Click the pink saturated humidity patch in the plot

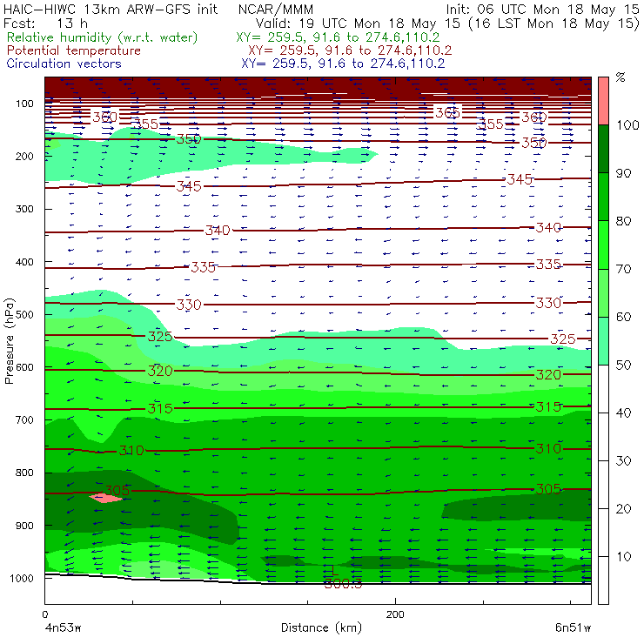105,498
